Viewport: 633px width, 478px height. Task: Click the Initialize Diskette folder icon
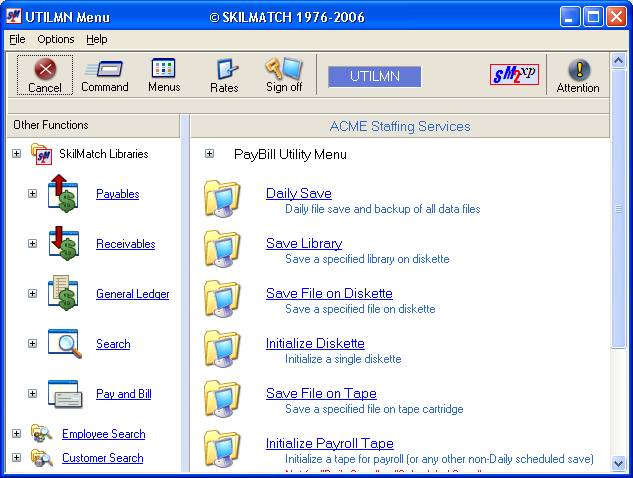(x=222, y=349)
